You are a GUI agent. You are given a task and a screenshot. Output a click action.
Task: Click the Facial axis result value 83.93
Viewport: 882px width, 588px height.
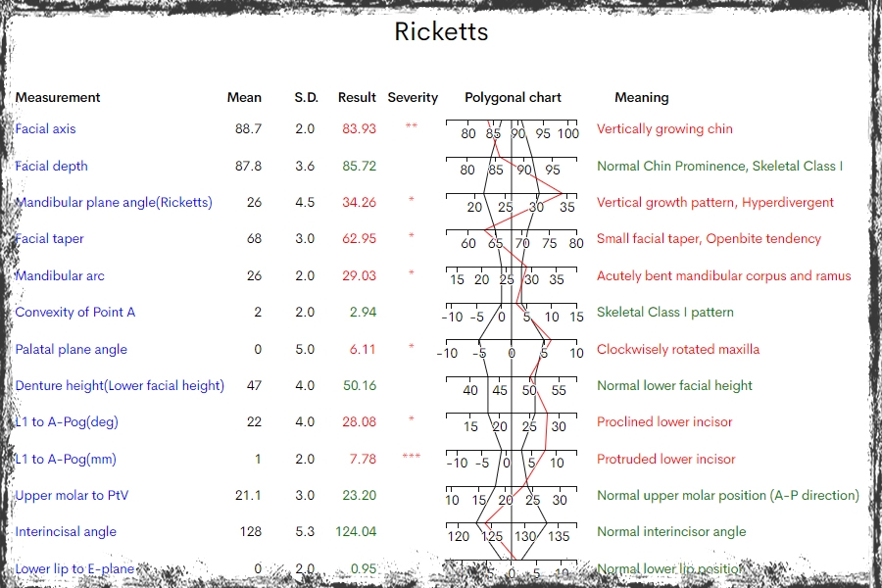point(359,129)
